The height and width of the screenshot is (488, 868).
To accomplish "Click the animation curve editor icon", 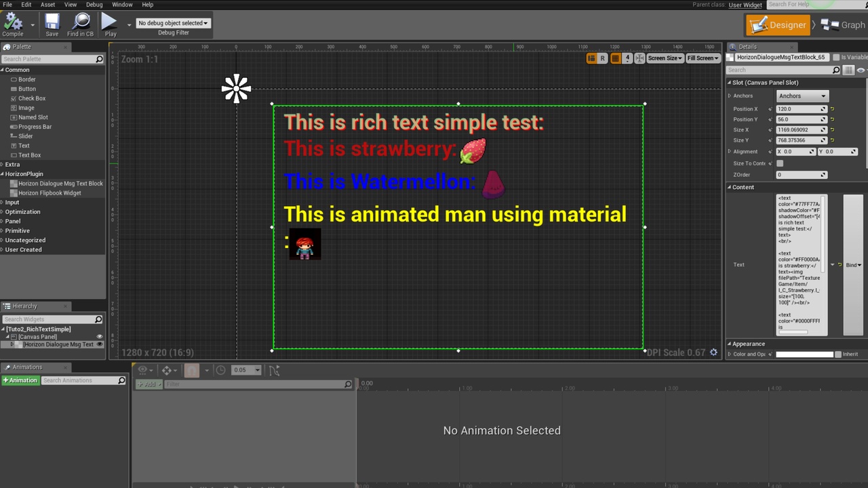I will pos(274,370).
